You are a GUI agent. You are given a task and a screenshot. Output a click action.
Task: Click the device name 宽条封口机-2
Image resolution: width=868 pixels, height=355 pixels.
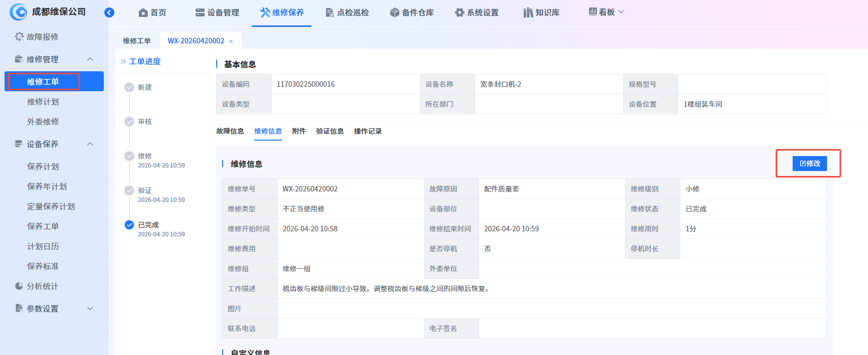(501, 84)
